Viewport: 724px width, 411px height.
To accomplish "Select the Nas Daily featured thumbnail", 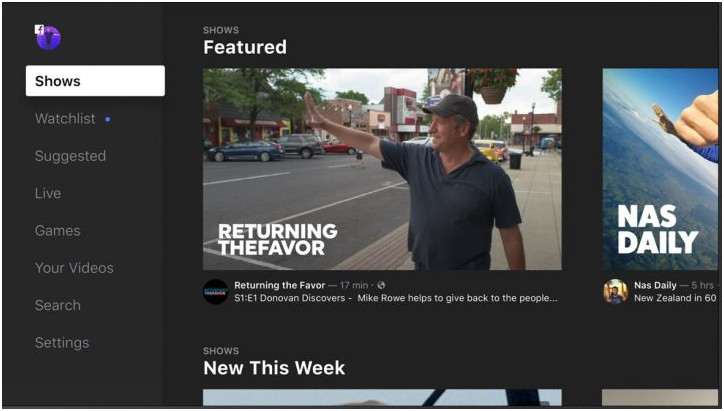I will point(660,169).
